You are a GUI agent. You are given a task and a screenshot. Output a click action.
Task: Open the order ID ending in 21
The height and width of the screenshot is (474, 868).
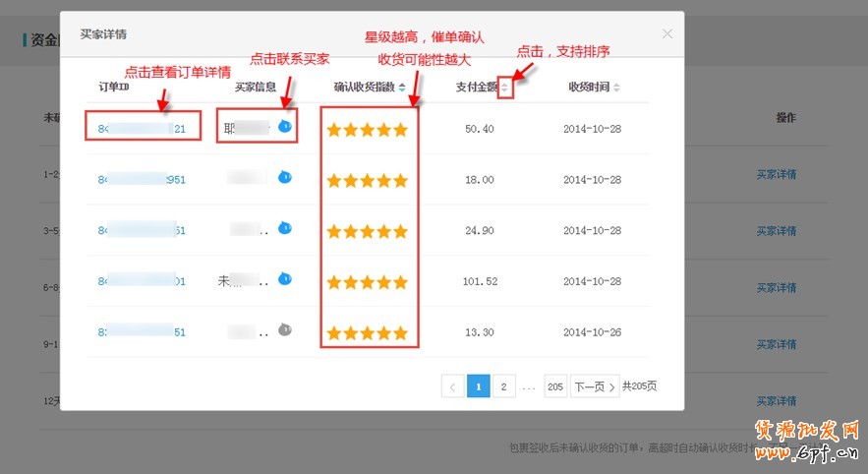point(142,129)
